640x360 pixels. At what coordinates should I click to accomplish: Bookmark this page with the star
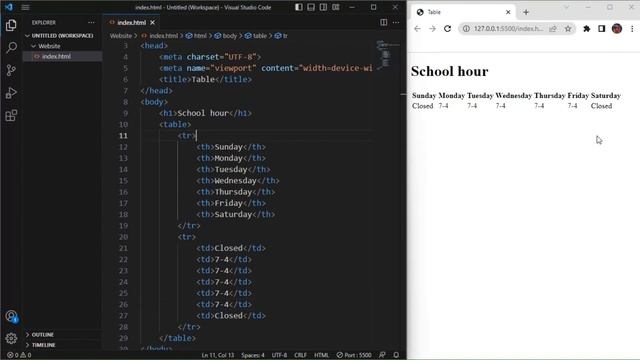568,29
